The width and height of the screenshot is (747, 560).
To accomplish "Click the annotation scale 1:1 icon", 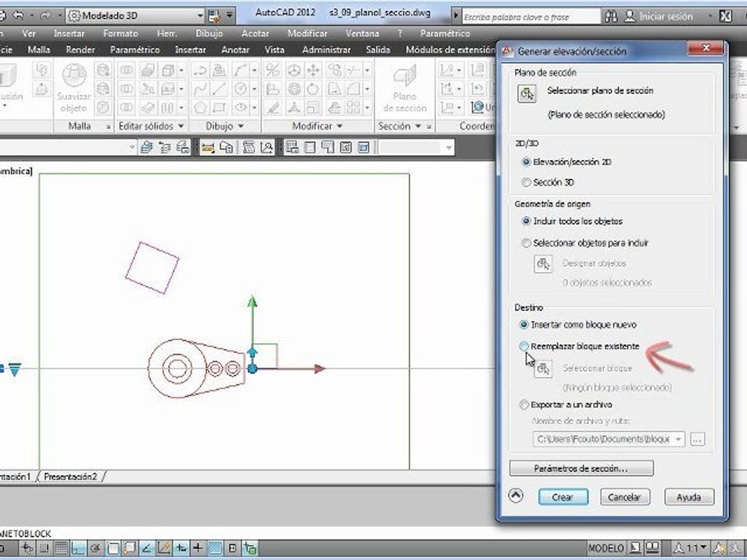I will (690, 548).
